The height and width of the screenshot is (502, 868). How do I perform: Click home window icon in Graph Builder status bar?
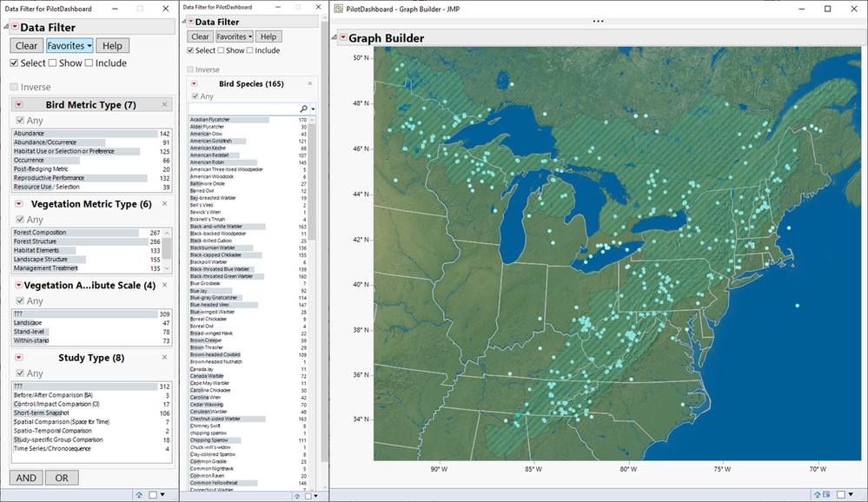[x=817, y=494]
